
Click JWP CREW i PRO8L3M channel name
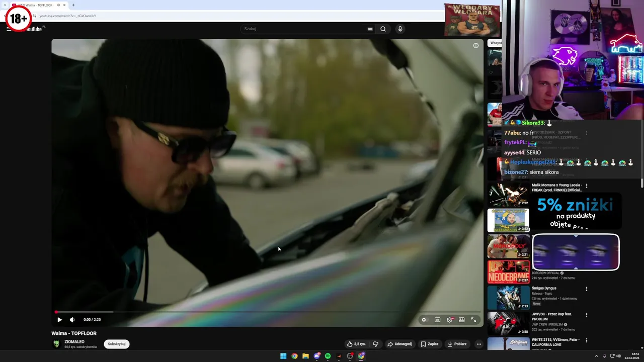click(x=547, y=324)
